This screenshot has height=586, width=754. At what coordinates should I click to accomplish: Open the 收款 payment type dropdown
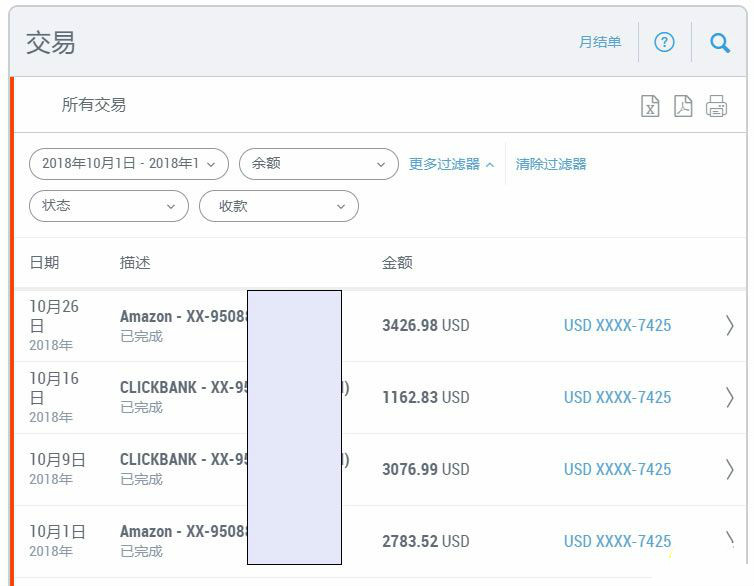coord(279,206)
